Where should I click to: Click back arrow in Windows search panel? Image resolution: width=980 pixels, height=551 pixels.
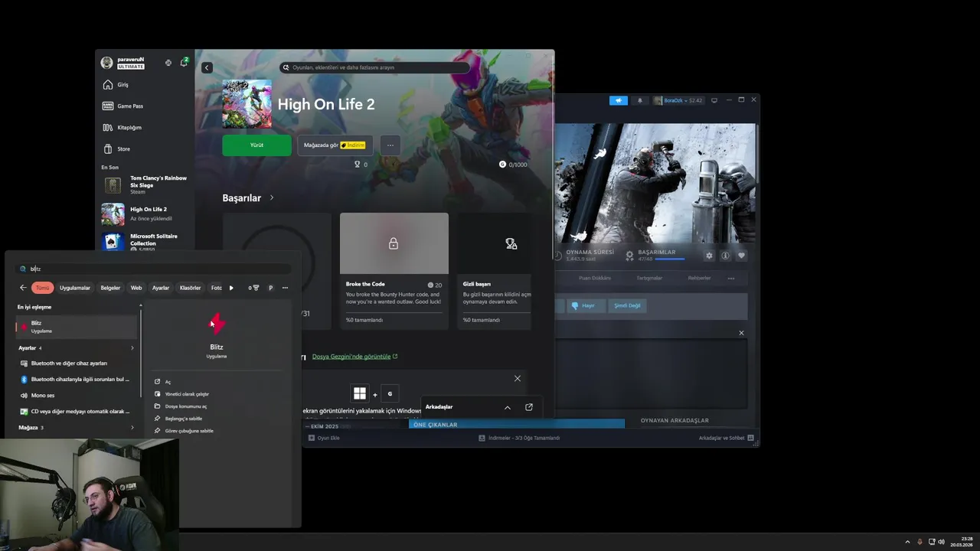pos(23,288)
